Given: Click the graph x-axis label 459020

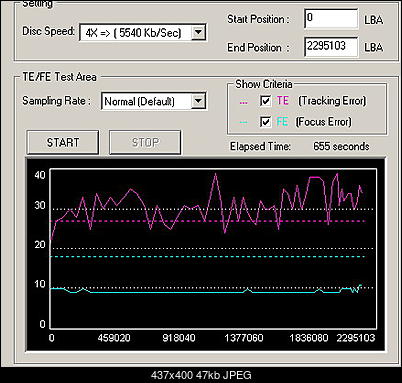Looking at the screenshot, I should 114,338.
